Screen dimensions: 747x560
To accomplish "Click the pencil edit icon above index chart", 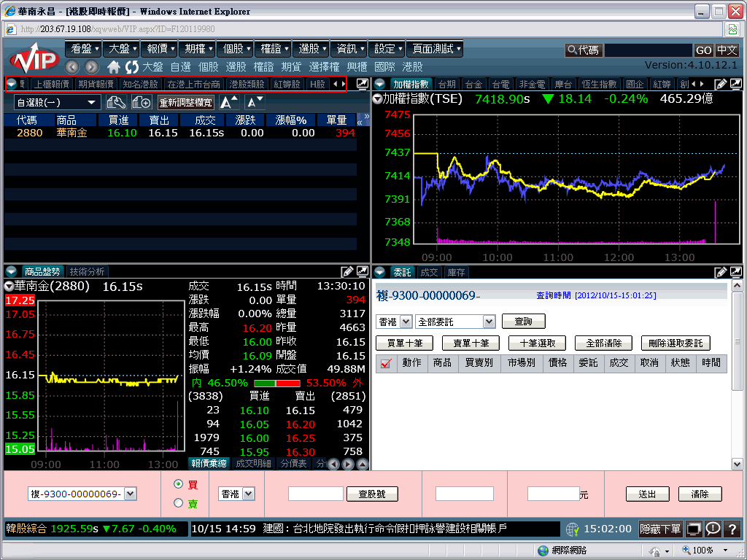I will point(720,84).
